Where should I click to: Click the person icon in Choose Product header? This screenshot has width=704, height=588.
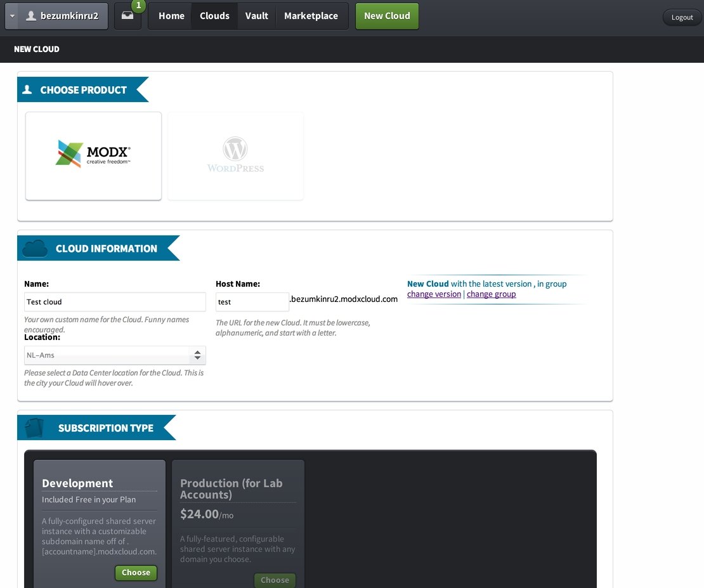pos(27,90)
